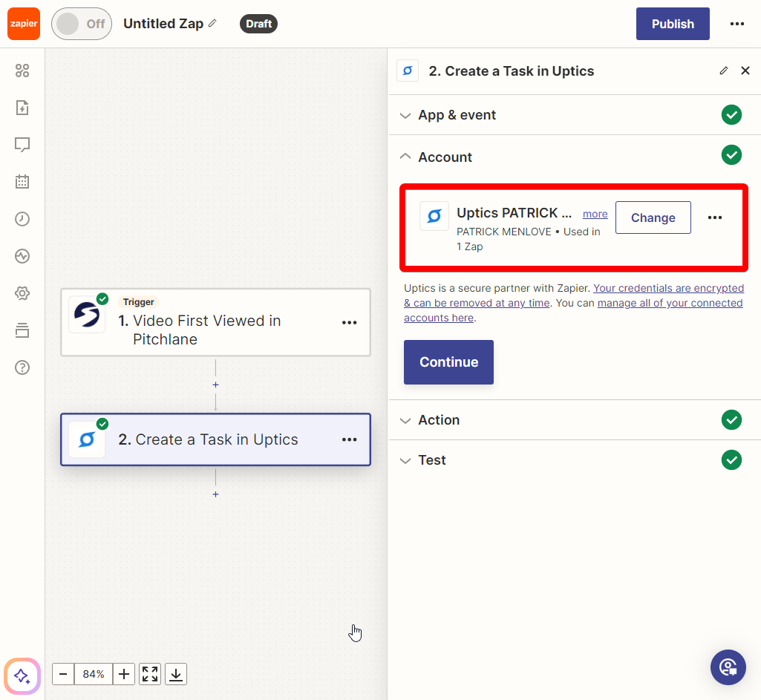Open options menu for Uptics action step
Viewport: 761px width, 700px height.
click(x=349, y=439)
